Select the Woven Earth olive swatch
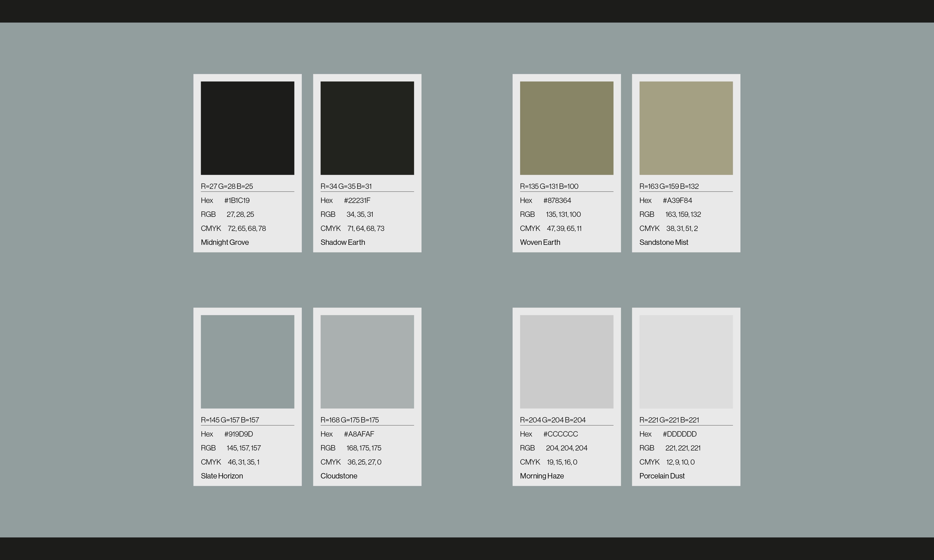934x560 pixels. 566,128
